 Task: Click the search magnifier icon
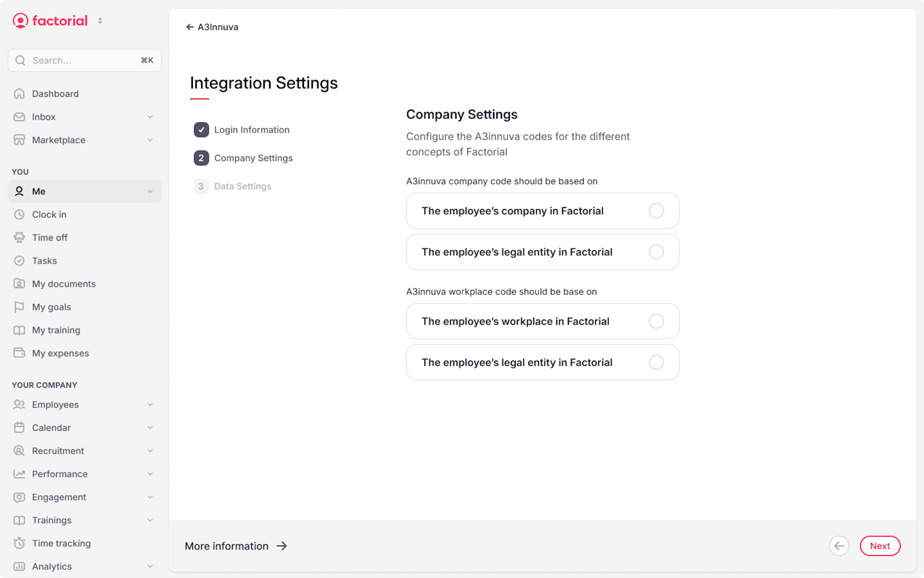click(x=20, y=60)
